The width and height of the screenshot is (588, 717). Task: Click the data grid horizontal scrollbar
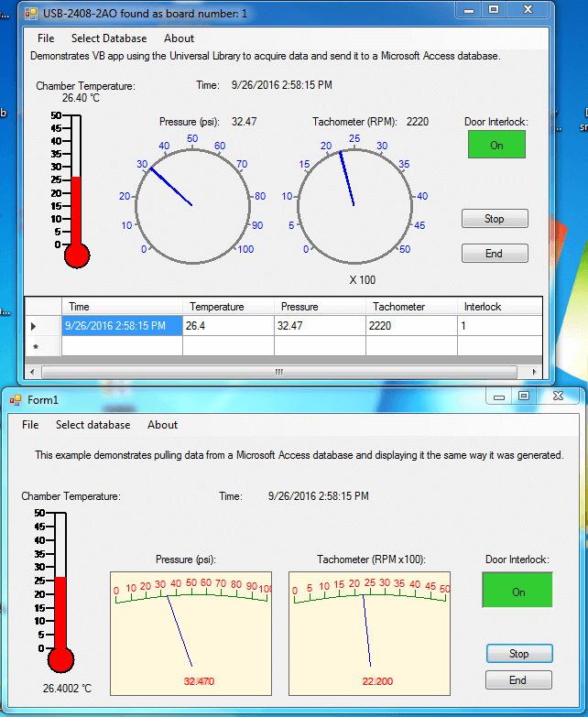point(279,372)
